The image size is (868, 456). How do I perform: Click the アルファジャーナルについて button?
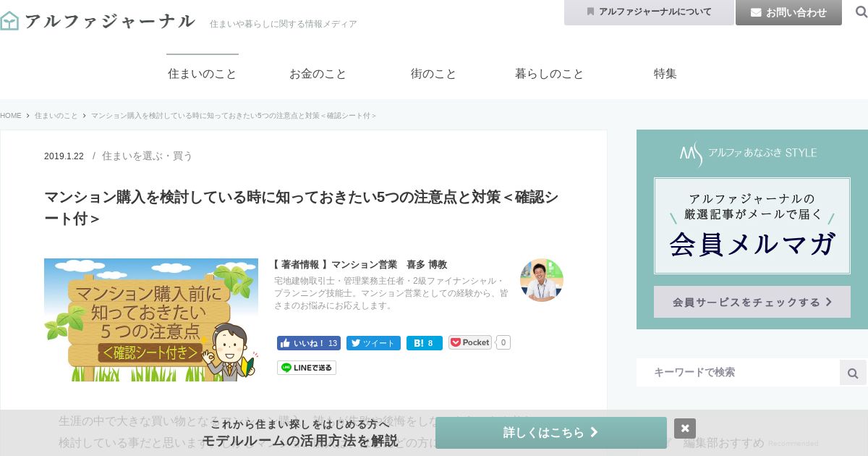(649, 12)
